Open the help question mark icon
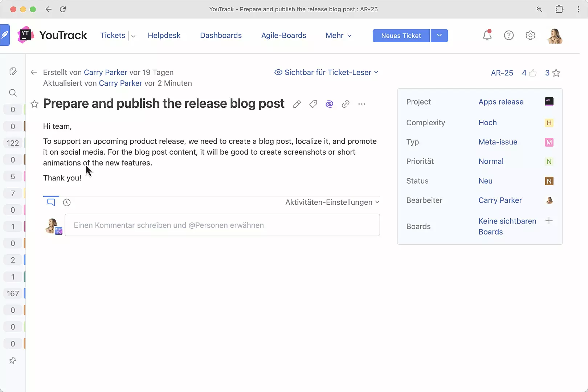Image resolution: width=588 pixels, height=392 pixels. pyautogui.click(x=509, y=35)
